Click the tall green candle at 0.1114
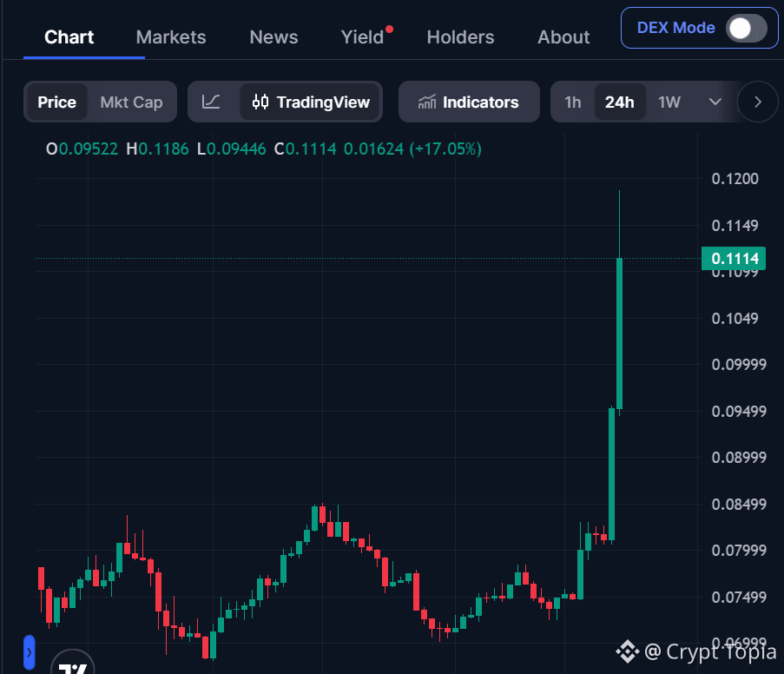Image resolution: width=784 pixels, height=674 pixels. point(620,334)
